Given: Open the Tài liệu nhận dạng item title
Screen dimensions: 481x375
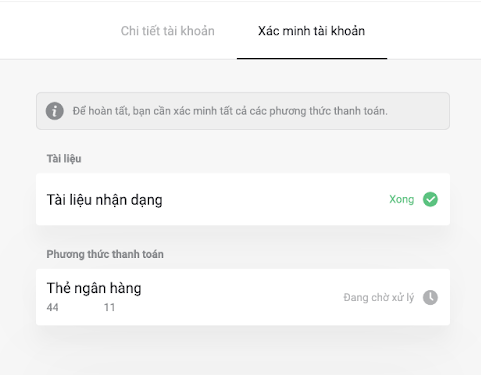Looking at the screenshot, I should pyautogui.click(x=104, y=200).
